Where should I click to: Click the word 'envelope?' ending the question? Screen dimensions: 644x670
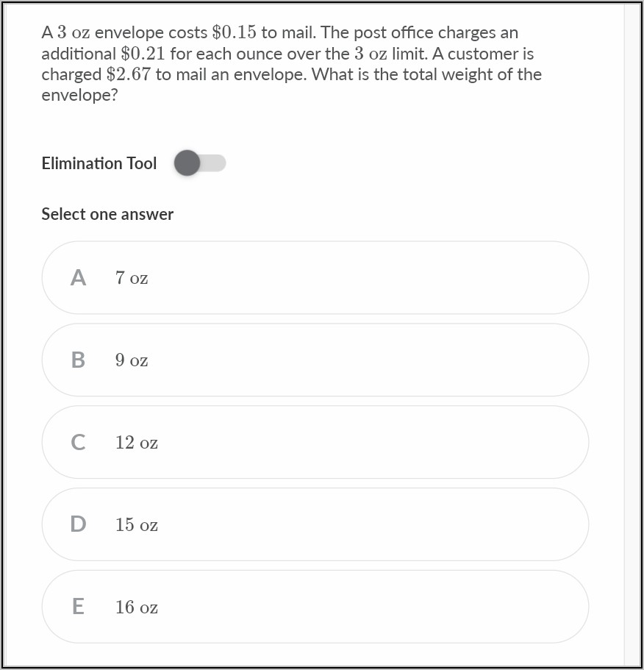pos(79,96)
